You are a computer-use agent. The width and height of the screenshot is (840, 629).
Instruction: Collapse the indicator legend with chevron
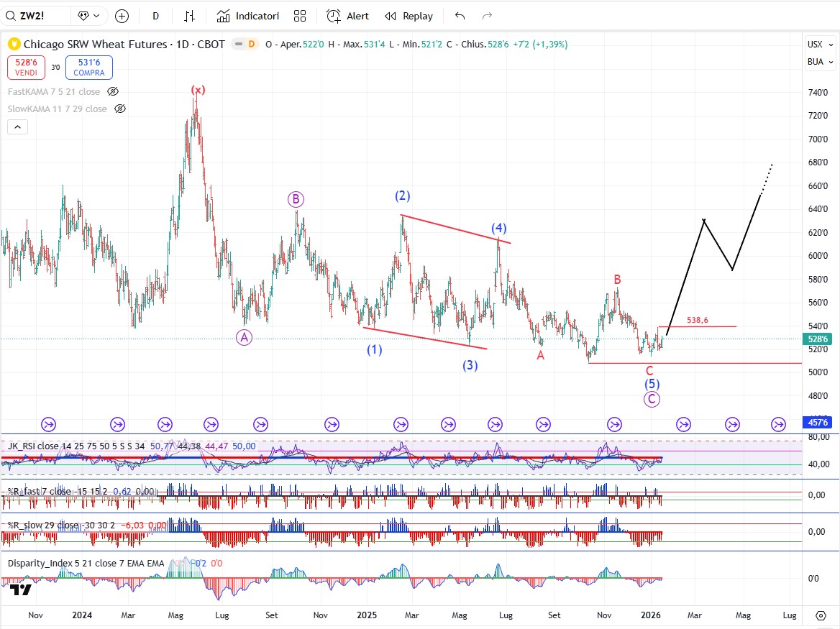(x=18, y=127)
